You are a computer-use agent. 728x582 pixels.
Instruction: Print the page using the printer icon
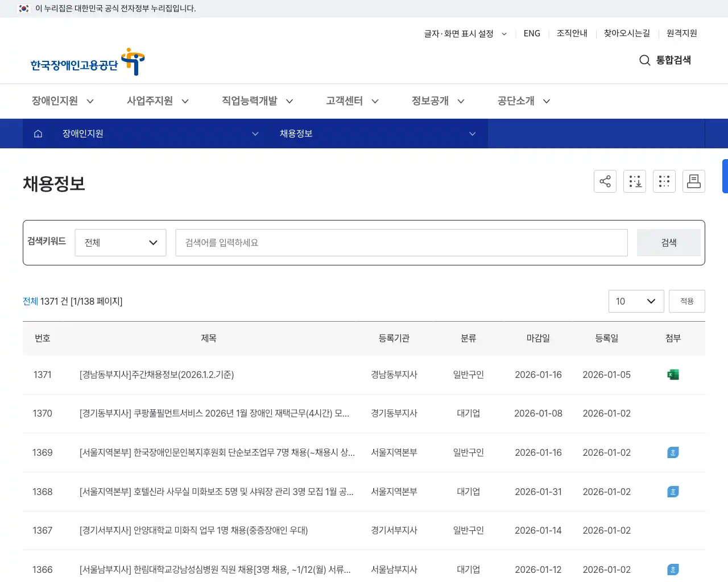point(694,181)
